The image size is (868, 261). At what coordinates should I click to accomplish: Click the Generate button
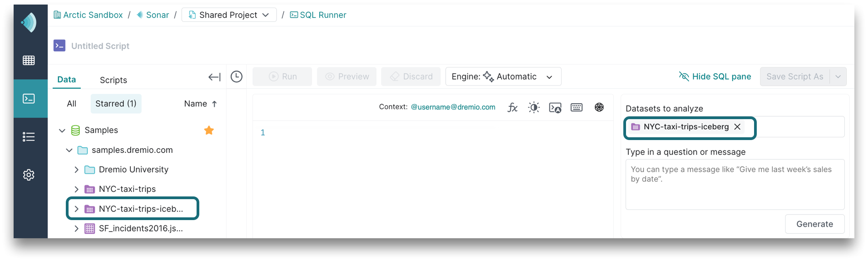coord(814,224)
